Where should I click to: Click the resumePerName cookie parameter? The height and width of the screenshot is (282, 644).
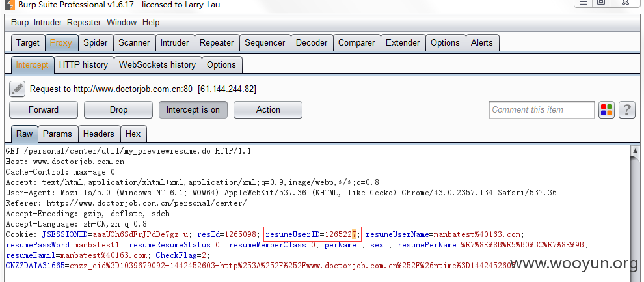[490, 245]
